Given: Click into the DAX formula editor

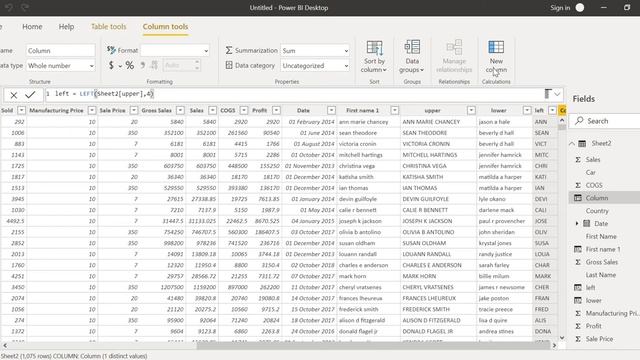Looking at the screenshot, I should point(294,94).
